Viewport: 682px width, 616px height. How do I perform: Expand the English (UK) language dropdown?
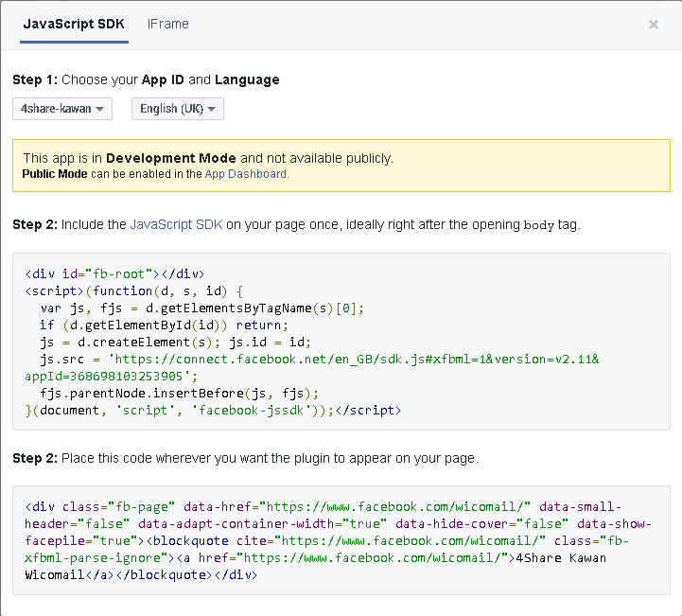[x=177, y=109]
